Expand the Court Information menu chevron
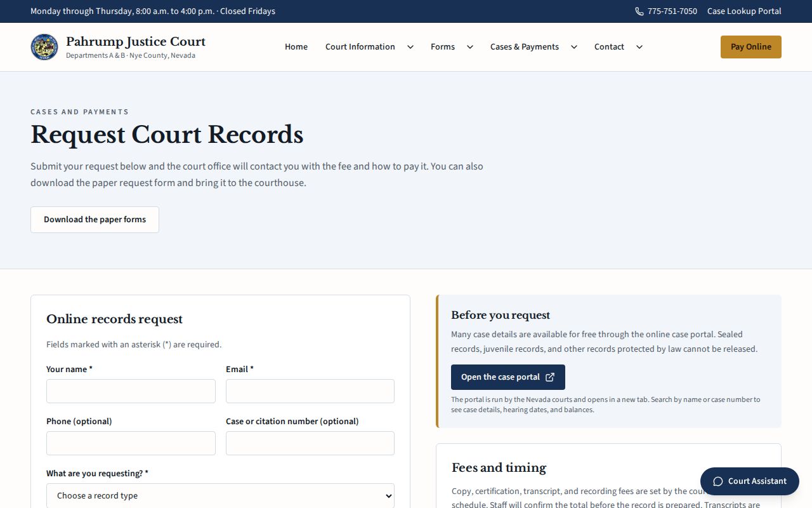 [410, 47]
